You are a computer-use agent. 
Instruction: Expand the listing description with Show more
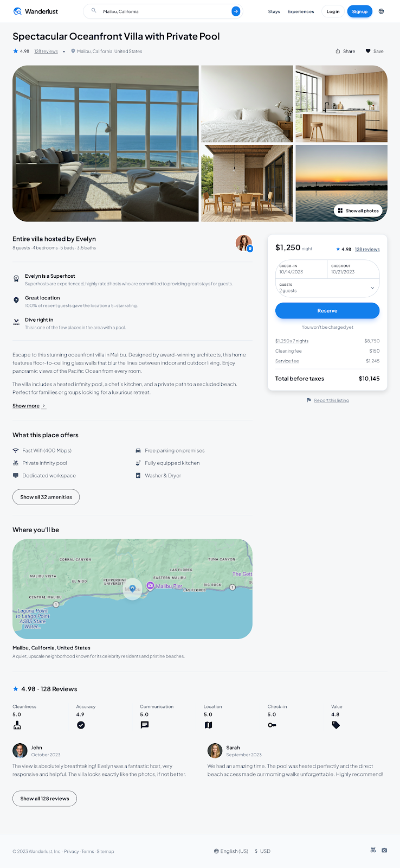pyautogui.click(x=26, y=406)
